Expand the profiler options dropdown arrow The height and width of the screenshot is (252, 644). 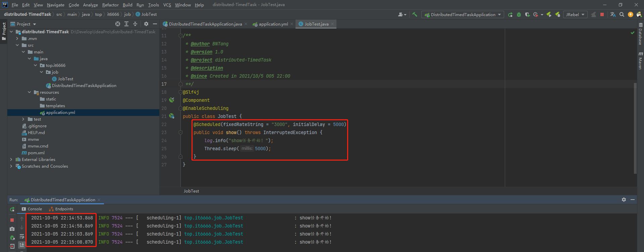[542, 15]
